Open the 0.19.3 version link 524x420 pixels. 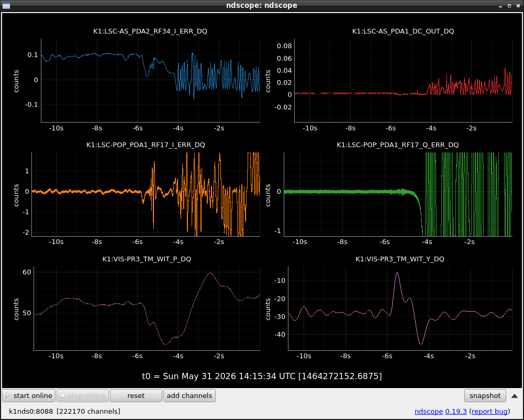point(456,411)
